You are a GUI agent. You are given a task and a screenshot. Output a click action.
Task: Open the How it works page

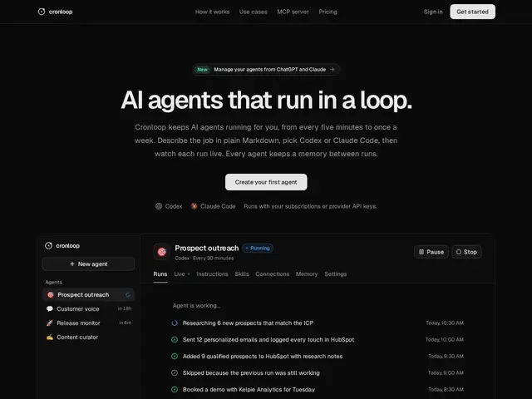click(213, 12)
